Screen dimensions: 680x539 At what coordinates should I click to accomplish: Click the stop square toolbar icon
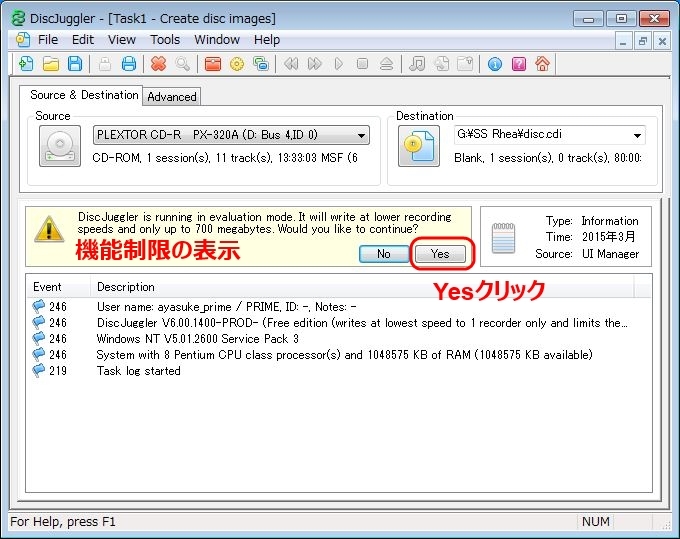(x=362, y=64)
